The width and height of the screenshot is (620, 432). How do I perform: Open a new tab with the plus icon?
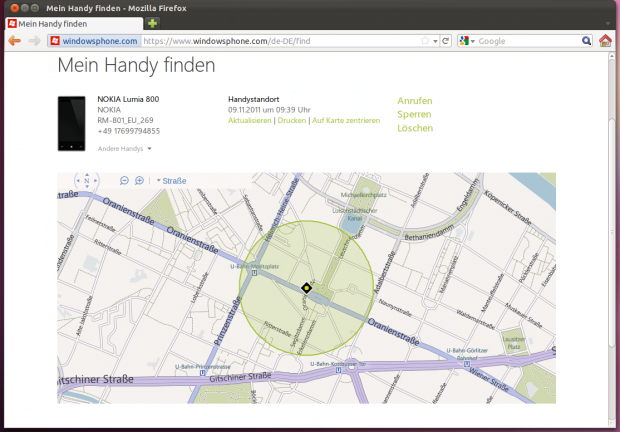[152, 22]
